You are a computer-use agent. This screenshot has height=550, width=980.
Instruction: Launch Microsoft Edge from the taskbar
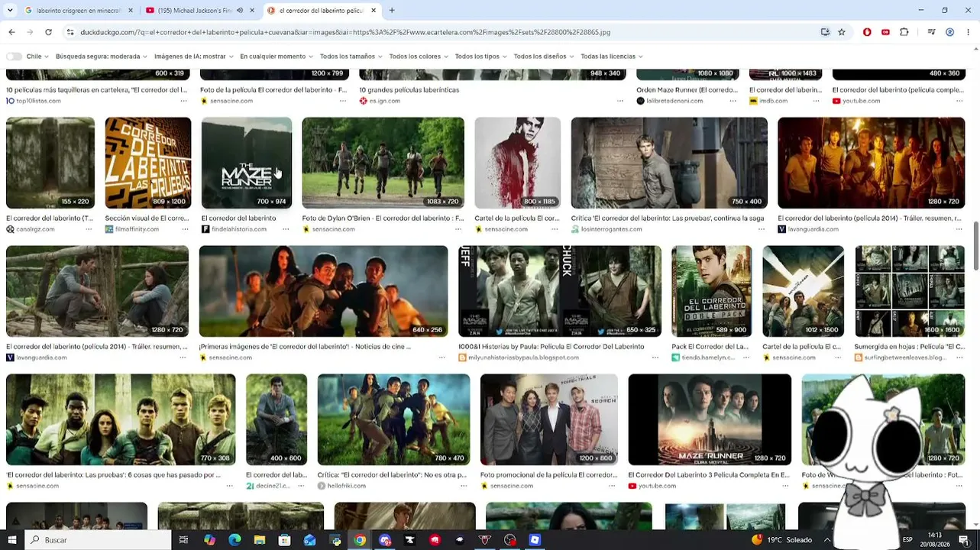coord(234,540)
